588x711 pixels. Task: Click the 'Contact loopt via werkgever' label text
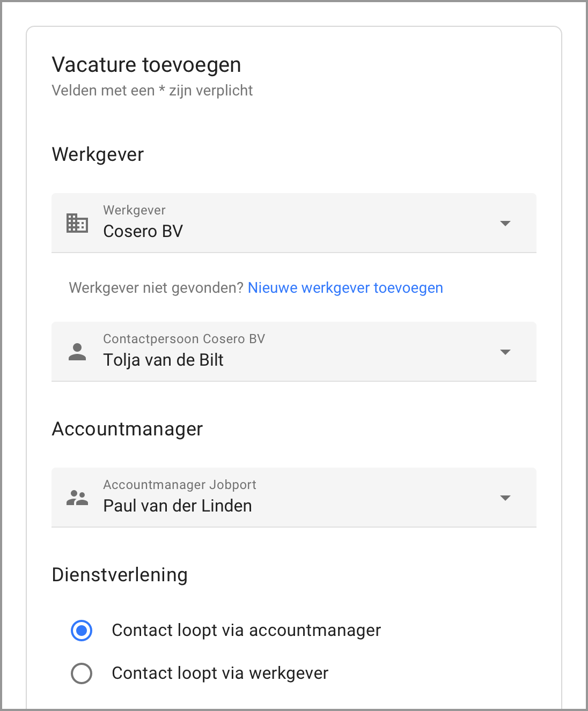(220, 673)
